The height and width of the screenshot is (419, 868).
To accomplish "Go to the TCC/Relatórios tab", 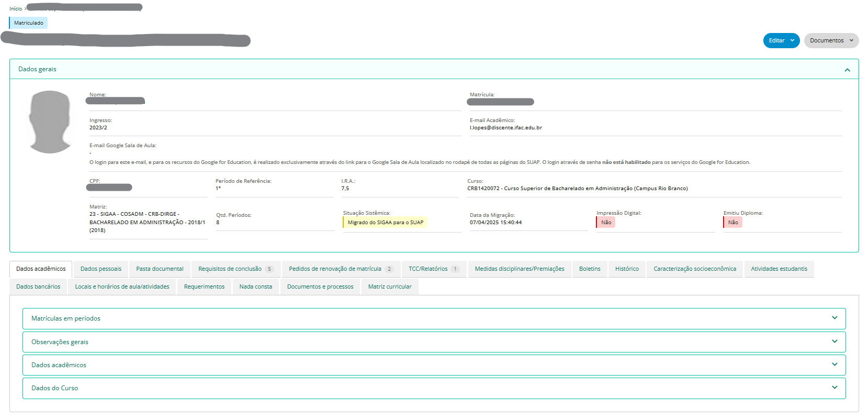I will [433, 269].
